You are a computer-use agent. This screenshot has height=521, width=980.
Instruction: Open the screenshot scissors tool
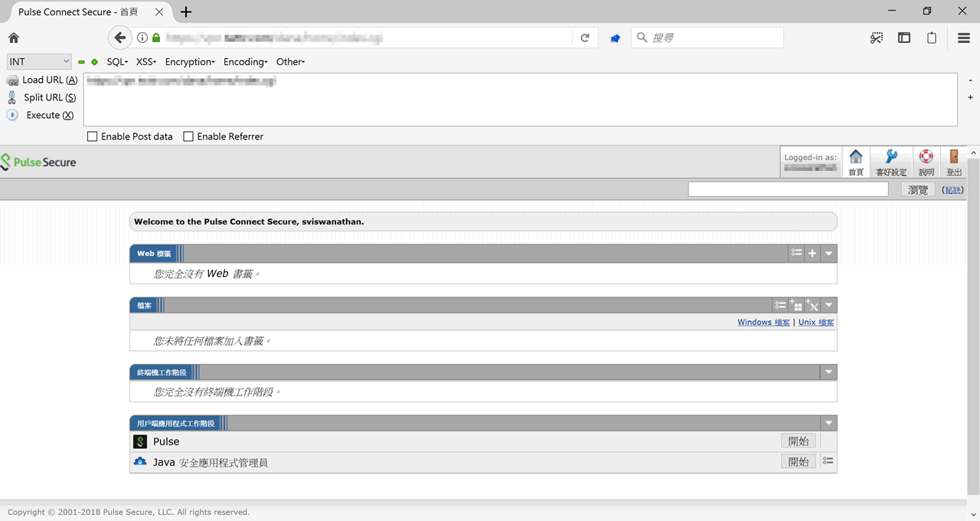[x=877, y=38]
